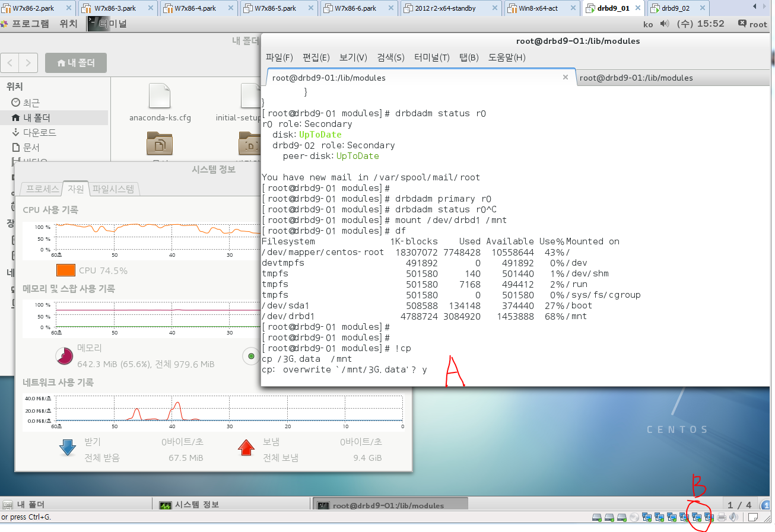Close the W7x86-4.park VM tab
Screen dimensions: 775x532
(x=230, y=8)
